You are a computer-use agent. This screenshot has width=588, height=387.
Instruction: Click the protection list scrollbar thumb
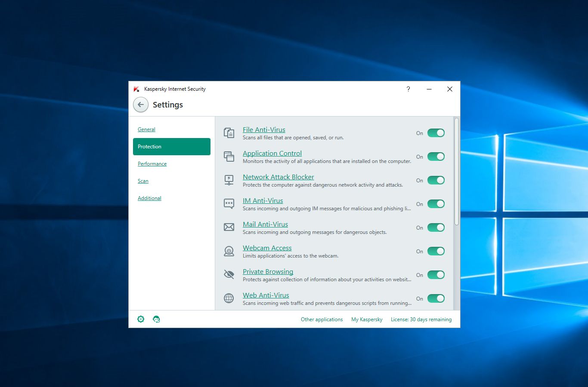[457, 172]
